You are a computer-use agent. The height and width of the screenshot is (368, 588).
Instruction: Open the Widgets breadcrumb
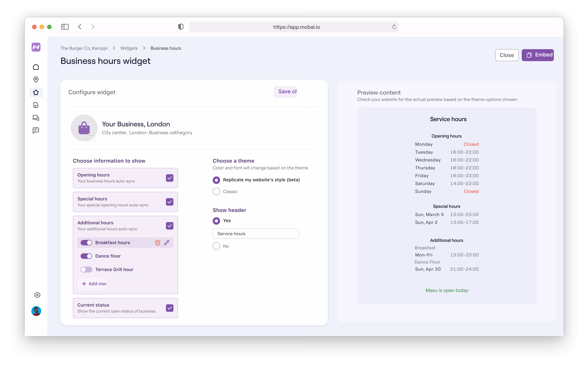click(129, 48)
